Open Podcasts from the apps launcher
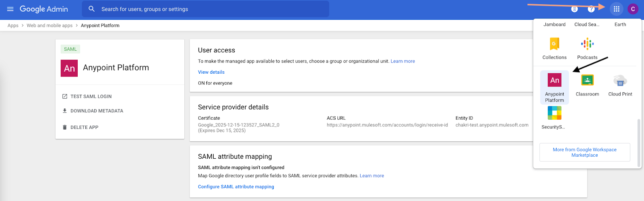This screenshot has height=201, width=644. click(x=587, y=48)
